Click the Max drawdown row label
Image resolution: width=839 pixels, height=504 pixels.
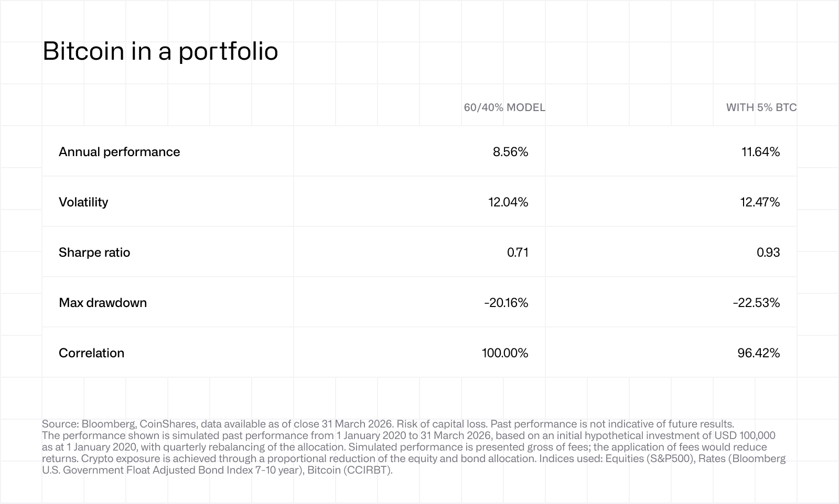pyautogui.click(x=103, y=303)
